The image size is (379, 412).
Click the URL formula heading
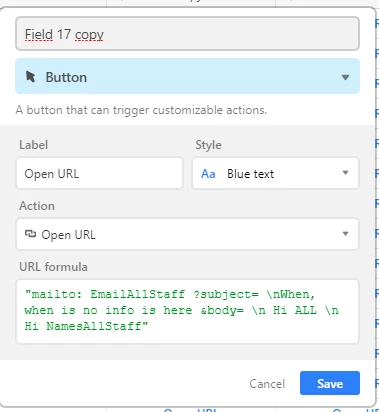53,267
